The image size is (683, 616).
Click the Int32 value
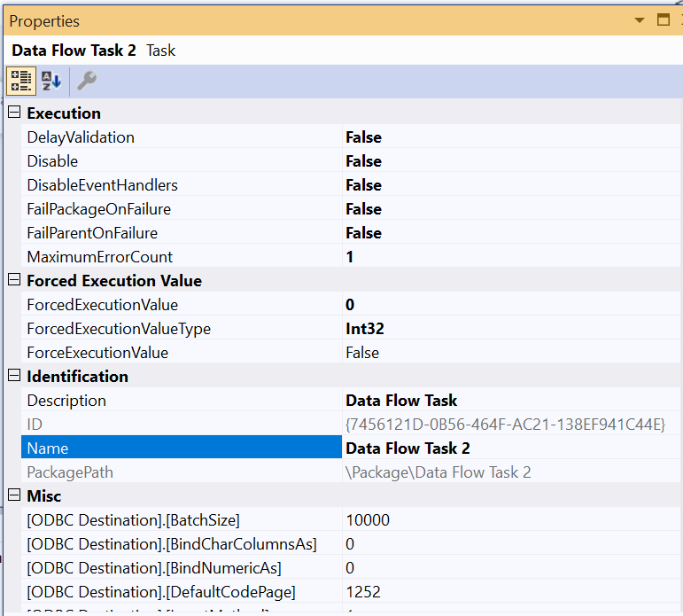(365, 329)
